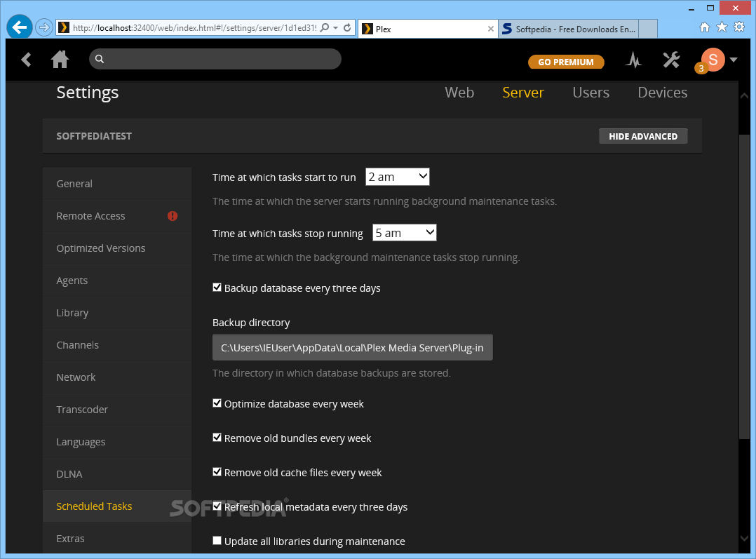756x559 pixels.
Task: Click the Backup directory path field
Action: coord(353,347)
